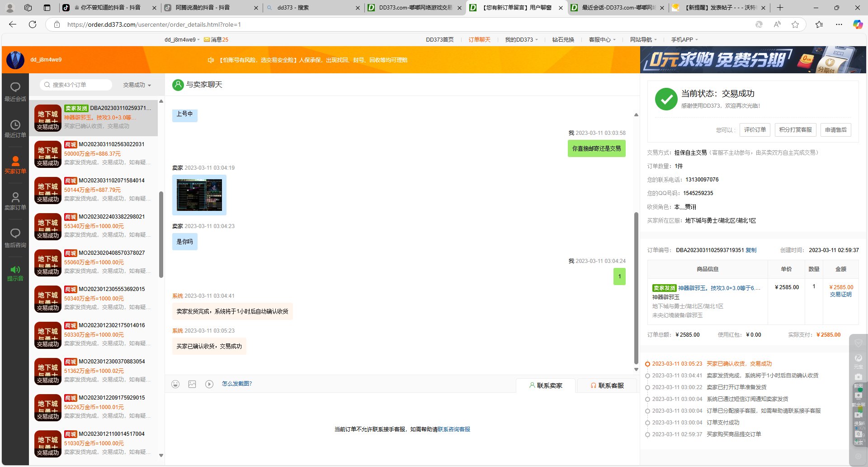Image resolution: width=868 pixels, height=467 pixels.
Task: Expand 网站导航 dropdown menu
Action: 643,40
